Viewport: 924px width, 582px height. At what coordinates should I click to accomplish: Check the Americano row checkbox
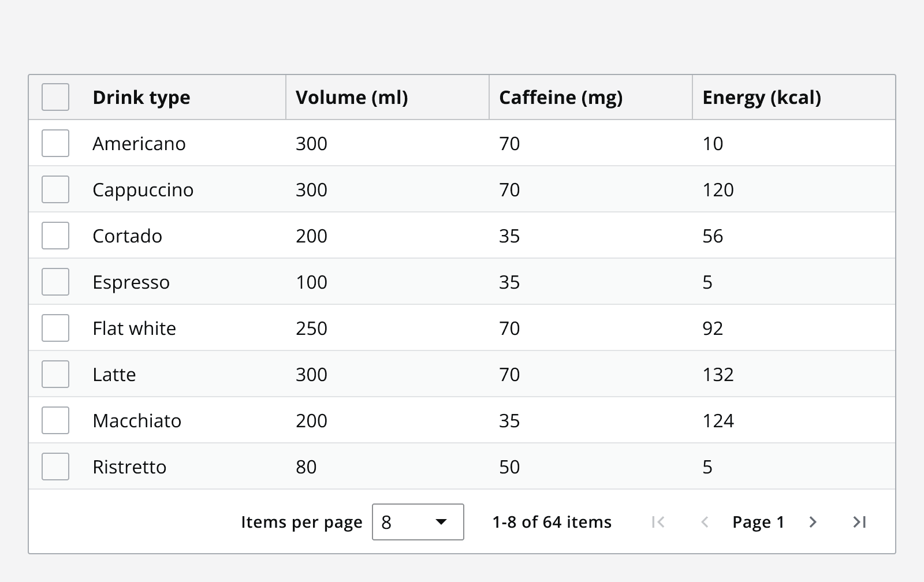pyautogui.click(x=55, y=143)
